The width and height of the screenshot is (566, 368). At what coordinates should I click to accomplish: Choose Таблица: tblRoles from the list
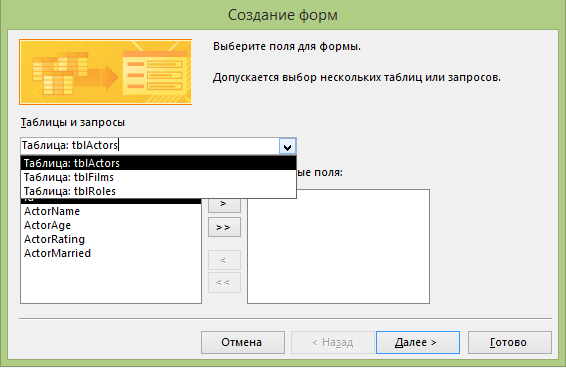tap(158, 191)
